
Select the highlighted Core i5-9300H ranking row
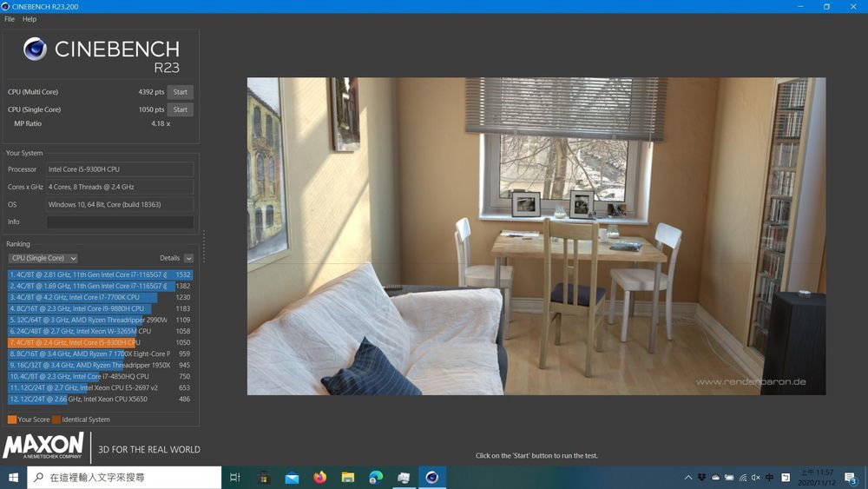click(x=100, y=342)
